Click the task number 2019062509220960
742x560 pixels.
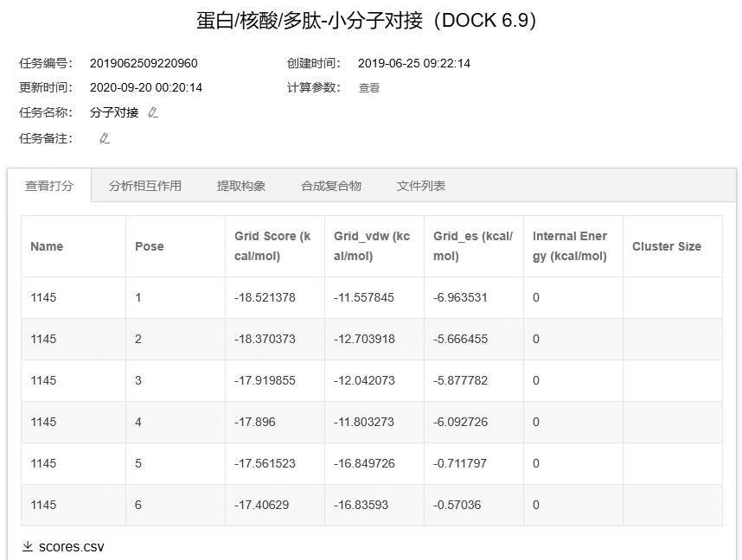[144, 63]
